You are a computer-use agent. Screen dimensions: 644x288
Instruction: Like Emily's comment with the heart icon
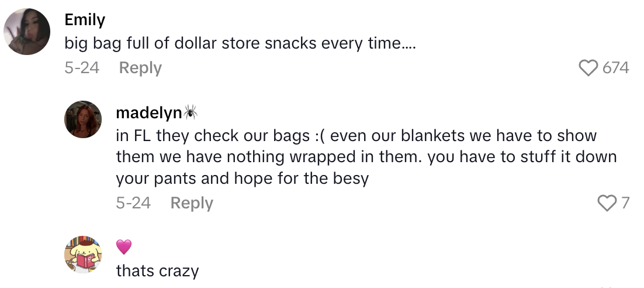(588, 68)
